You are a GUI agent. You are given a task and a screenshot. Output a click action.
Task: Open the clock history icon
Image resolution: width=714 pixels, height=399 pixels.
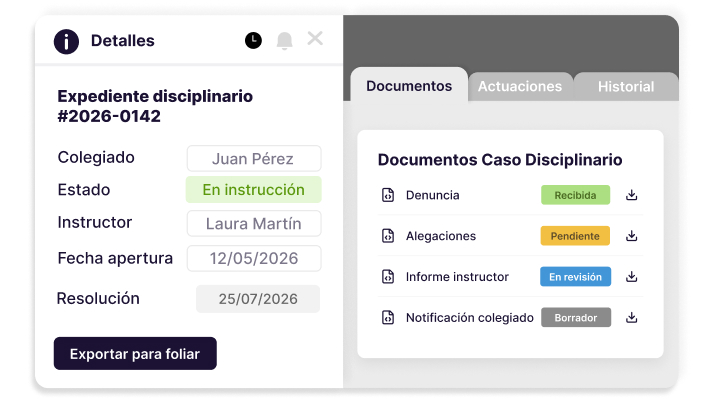tap(253, 41)
